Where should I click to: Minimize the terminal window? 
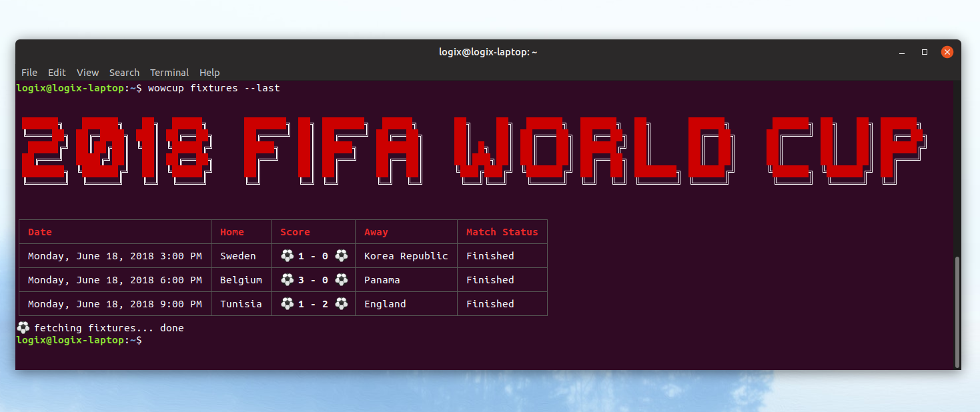(902, 52)
